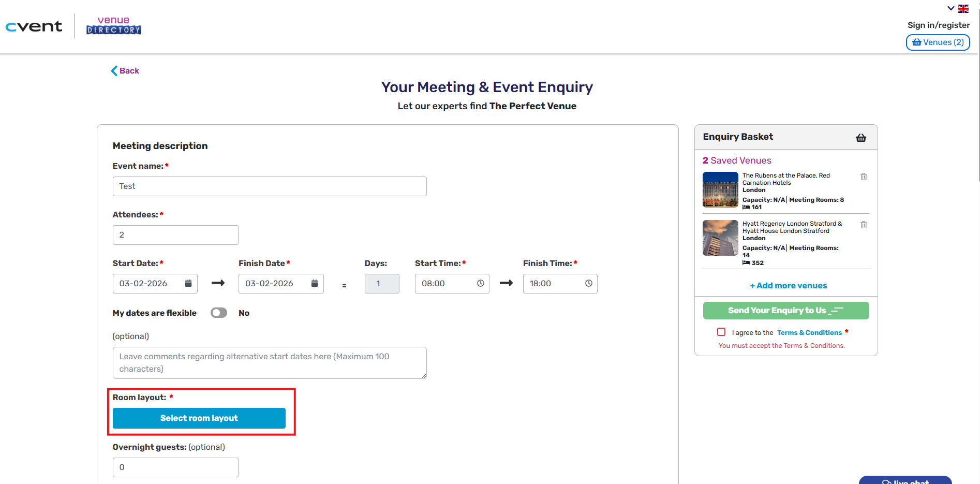Click the UK flag language icon
The width and height of the screenshot is (980, 484).
tap(963, 9)
